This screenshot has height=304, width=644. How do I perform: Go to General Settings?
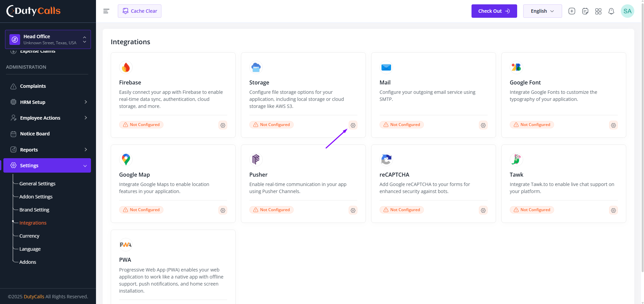pos(37,184)
